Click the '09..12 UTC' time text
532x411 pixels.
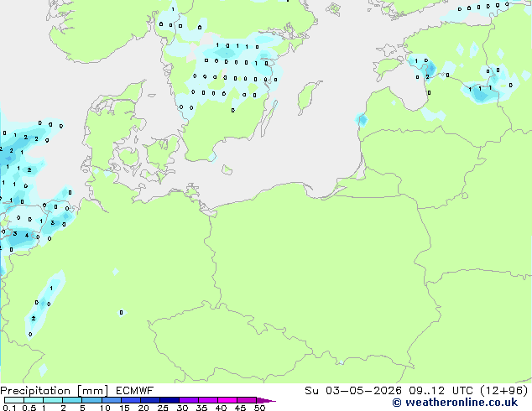pos(441,391)
